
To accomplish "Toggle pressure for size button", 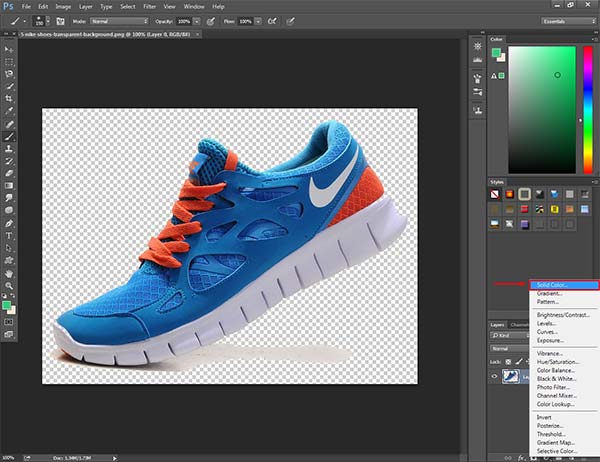I will pos(290,21).
